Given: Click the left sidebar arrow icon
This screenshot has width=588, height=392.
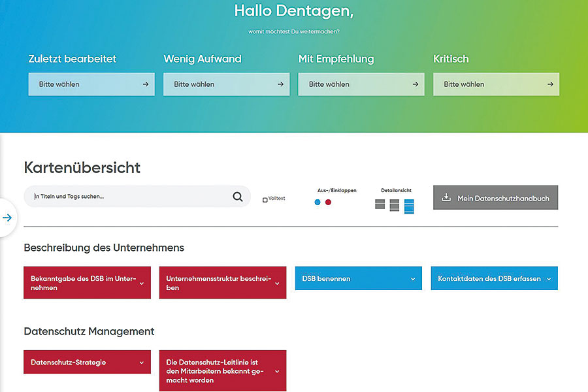Looking at the screenshot, I should 7,218.
